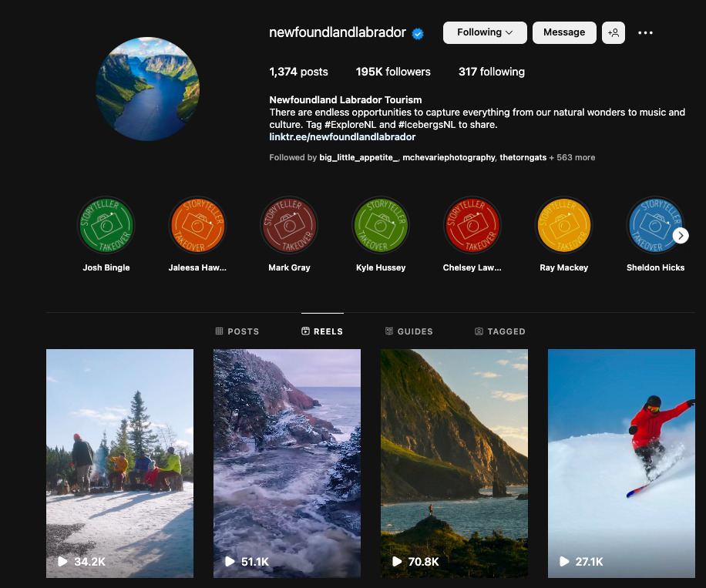This screenshot has width=706, height=588.
Task: Click the Newfoundland Labrador Tourism bio name
Action: coord(345,99)
